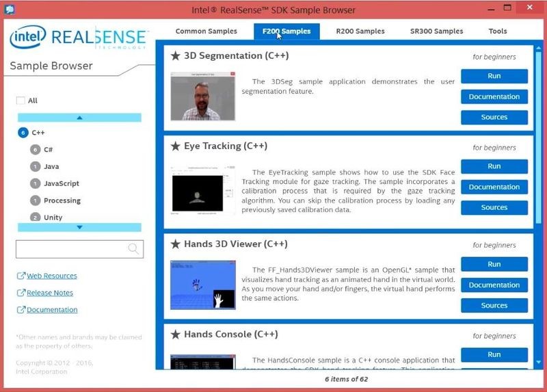
Task: Run the Eye Tracking sample
Action: pyautogui.click(x=494, y=166)
